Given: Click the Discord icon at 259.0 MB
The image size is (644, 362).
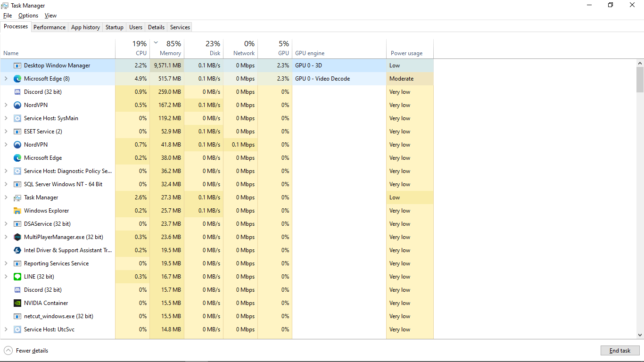Looking at the screenshot, I should [x=17, y=92].
